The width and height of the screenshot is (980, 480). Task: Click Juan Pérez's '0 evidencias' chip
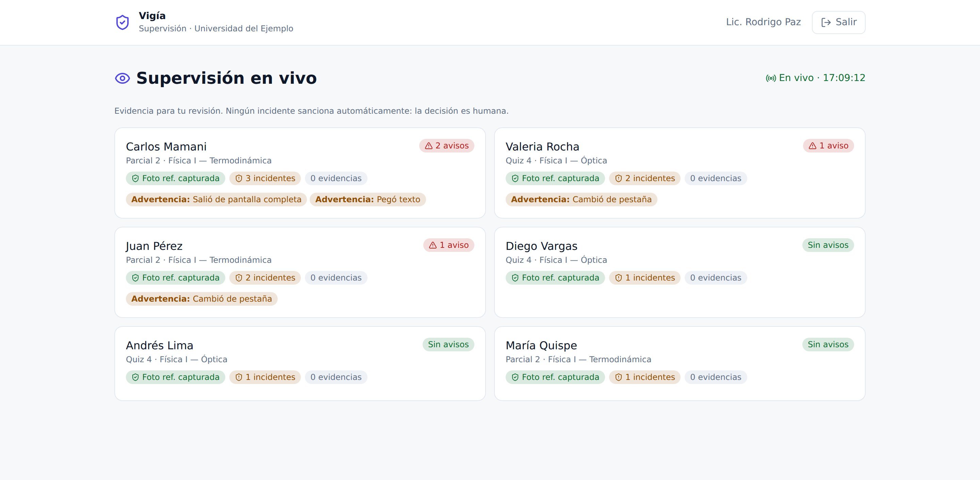coord(336,278)
